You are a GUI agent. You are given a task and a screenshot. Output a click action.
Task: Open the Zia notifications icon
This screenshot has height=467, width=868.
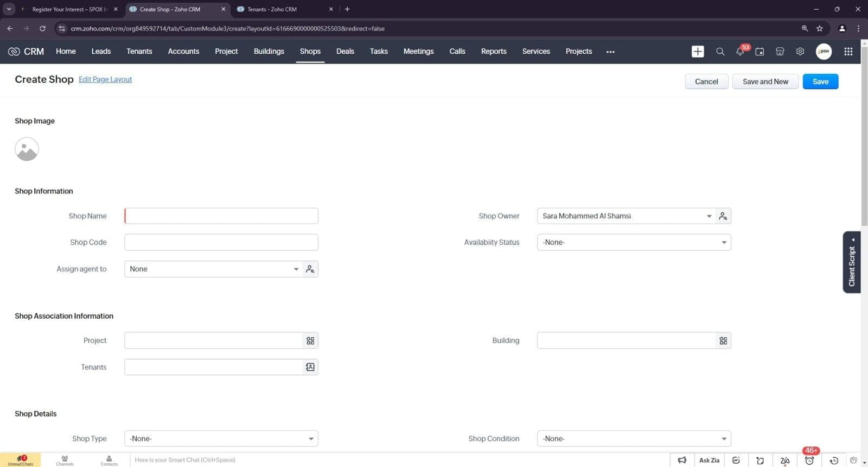tap(784, 460)
